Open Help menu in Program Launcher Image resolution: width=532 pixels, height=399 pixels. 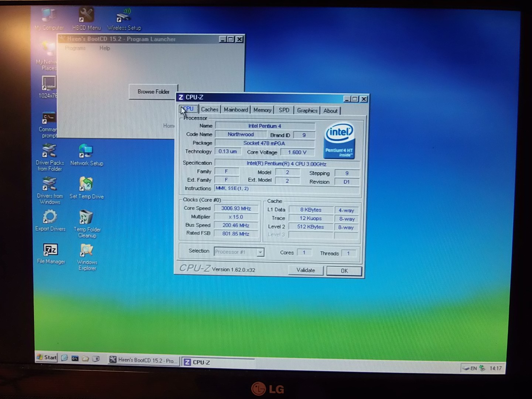coord(105,48)
